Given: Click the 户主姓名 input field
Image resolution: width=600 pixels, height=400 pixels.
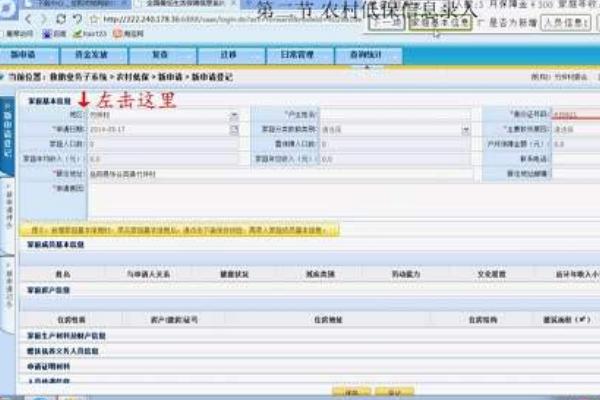Looking at the screenshot, I should click(395, 115).
